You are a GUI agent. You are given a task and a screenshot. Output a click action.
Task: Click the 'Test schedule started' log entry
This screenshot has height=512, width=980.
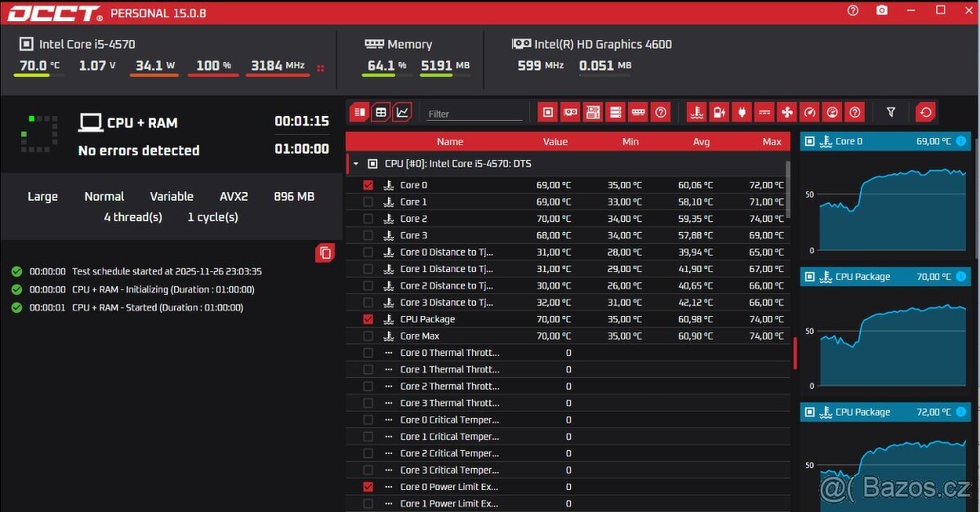(x=167, y=271)
